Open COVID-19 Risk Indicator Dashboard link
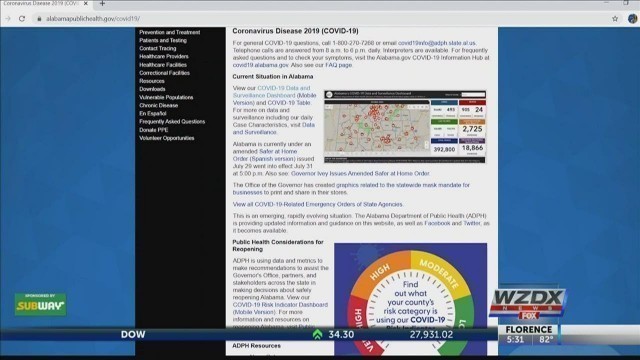This screenshot has width=640, height=360. 280,305
